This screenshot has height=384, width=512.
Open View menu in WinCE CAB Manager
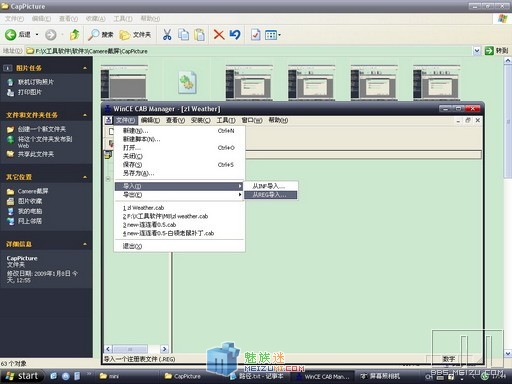tap(175, 120)
